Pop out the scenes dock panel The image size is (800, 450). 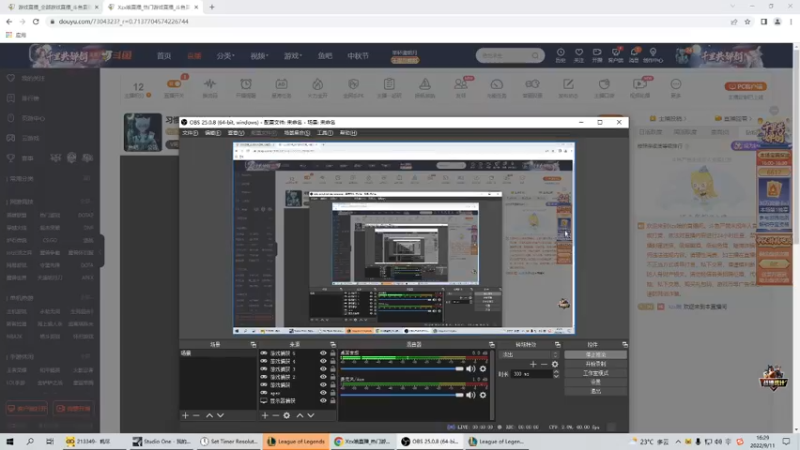pyautogui.click(x=253, y=344)
